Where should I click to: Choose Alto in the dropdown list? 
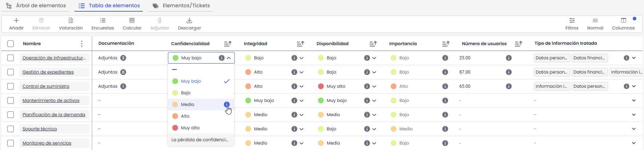pyautogui.click(x=185, y=116)
